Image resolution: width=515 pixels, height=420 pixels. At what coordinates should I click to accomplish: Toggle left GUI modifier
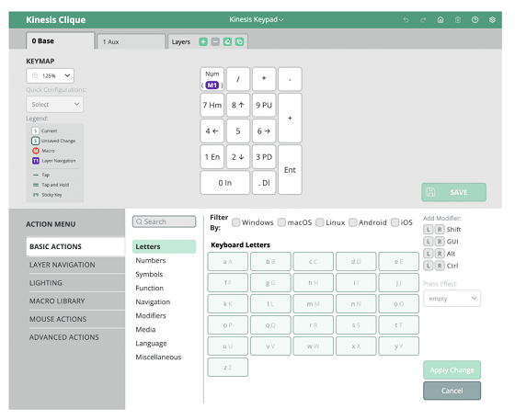click(428, 242)
